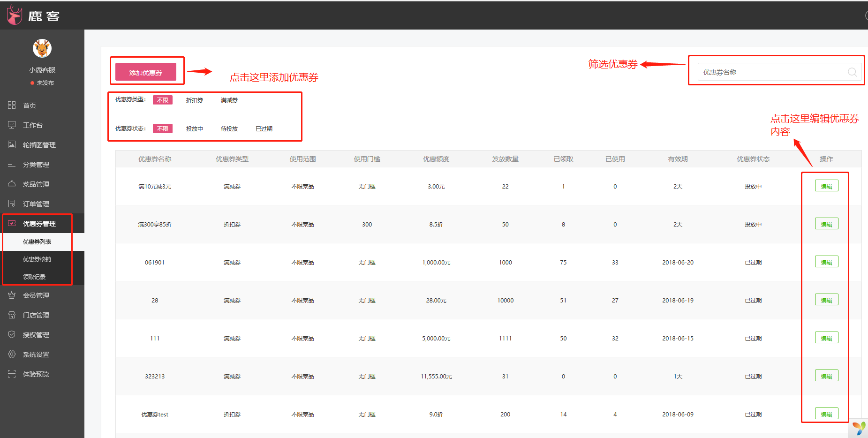The width and height of the screenshot is (868, 438).
Task: Filter coupon status by 已过期
Action: [x=264, y=128]
